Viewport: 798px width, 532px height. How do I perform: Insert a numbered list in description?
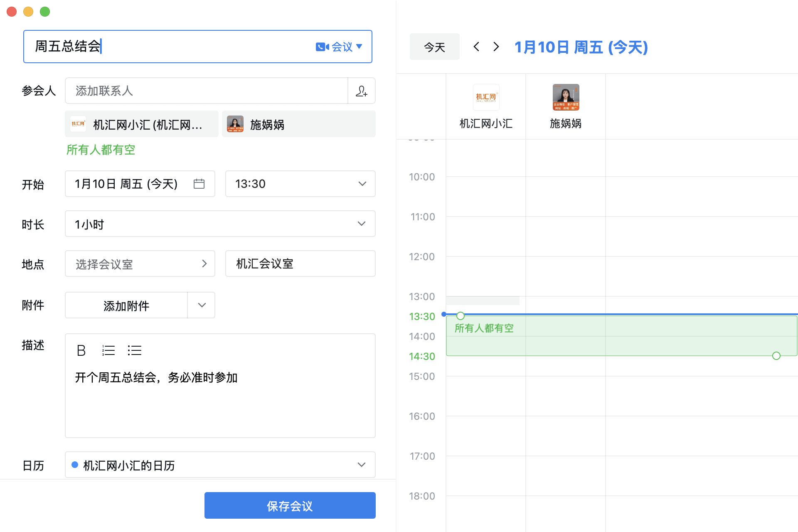[x=108, y=350]
